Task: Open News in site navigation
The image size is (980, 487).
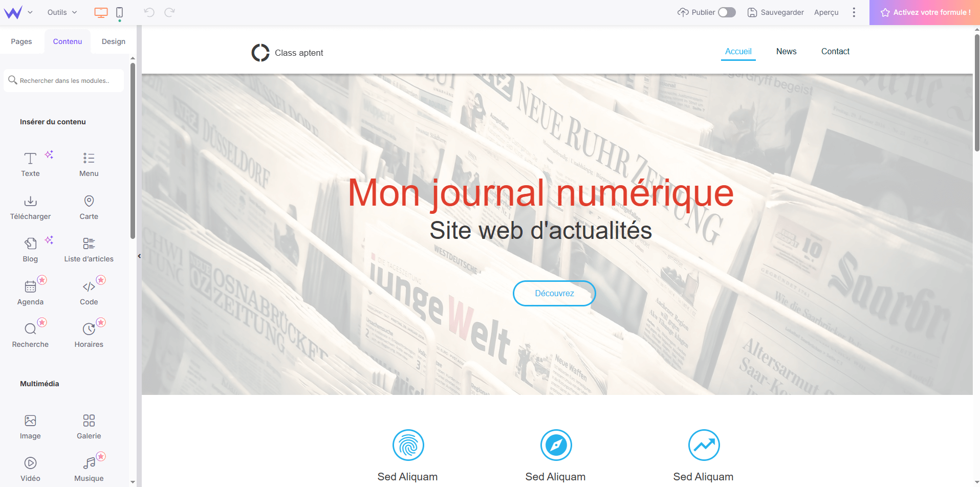Action: [786, 52]
